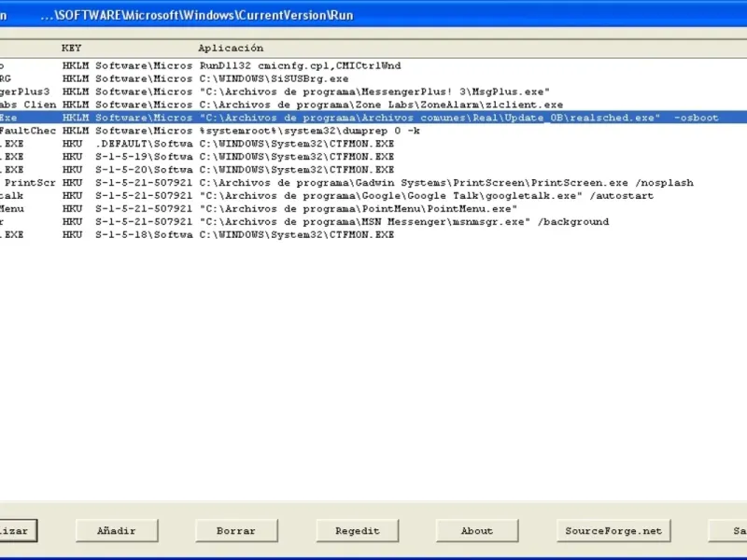Click the Añadir button
The width and height of the screenshot is (747, 560).
[117, 530]
